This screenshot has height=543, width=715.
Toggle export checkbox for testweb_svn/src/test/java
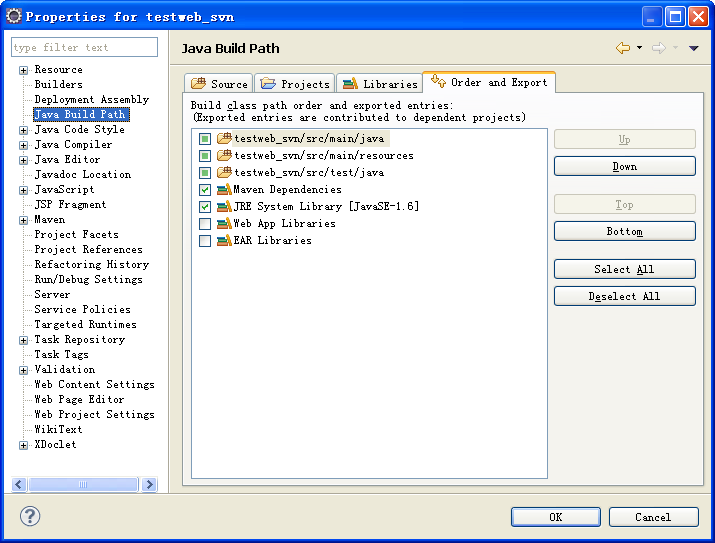205,173
